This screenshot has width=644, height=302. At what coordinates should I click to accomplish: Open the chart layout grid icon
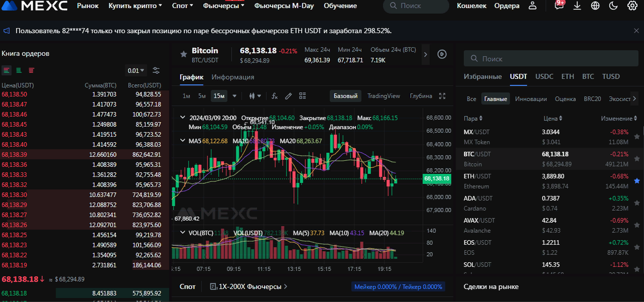coord(302,96)
